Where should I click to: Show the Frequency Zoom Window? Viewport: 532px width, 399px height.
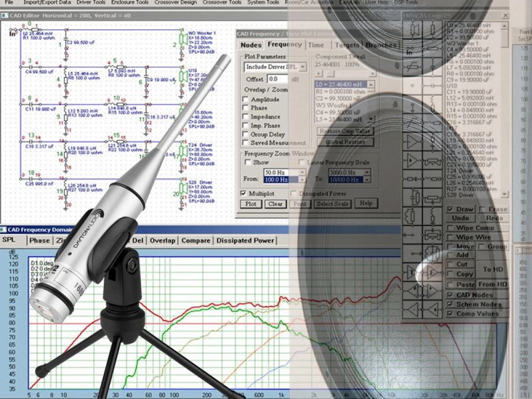(247, 162)
